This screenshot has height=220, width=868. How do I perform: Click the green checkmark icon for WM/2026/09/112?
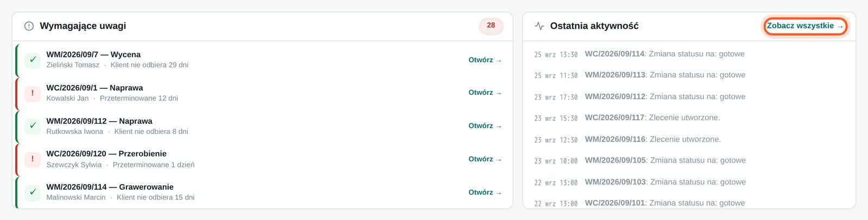[33, 126]
